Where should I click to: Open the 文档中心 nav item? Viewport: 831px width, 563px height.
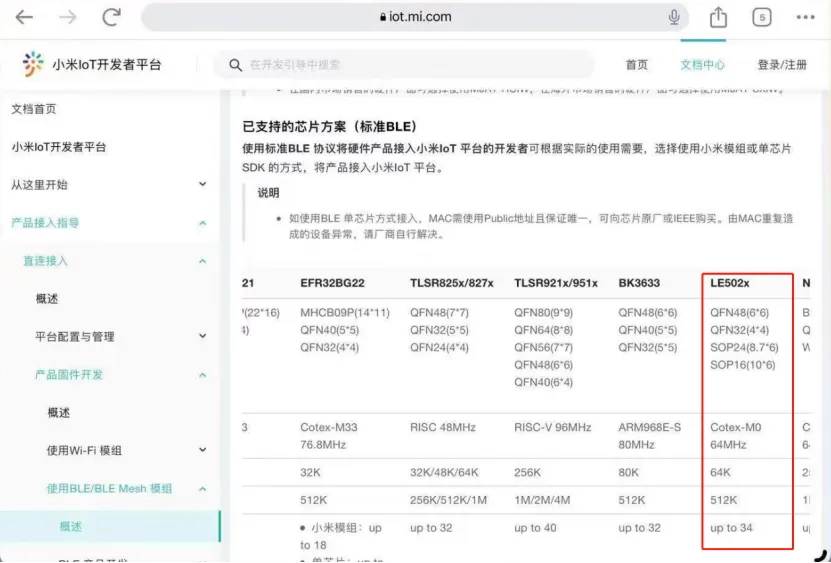[703, 65]
